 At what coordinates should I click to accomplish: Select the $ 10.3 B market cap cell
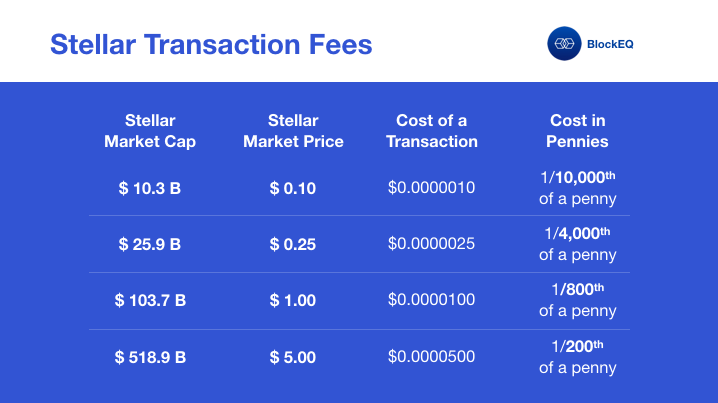click(148, 188)
